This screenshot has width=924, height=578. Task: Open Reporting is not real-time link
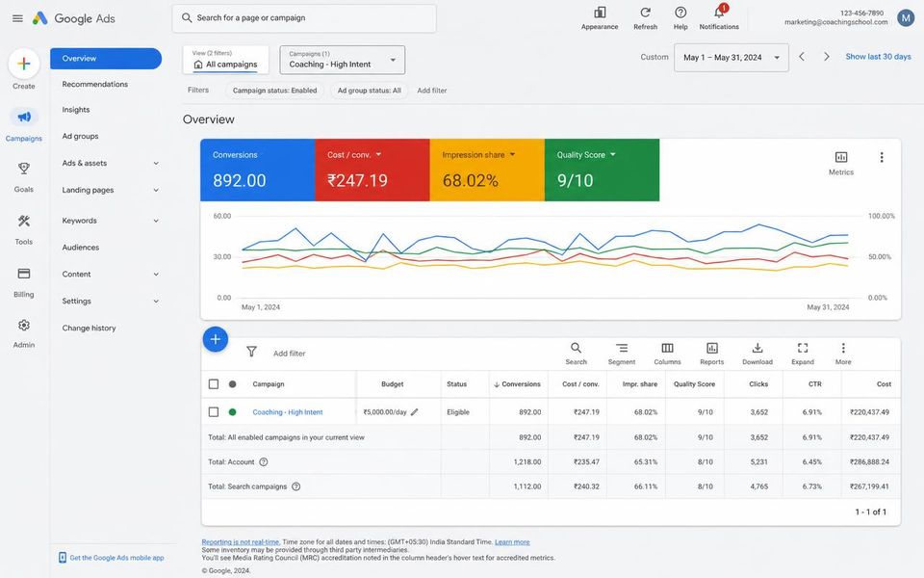tap(241, 542)
